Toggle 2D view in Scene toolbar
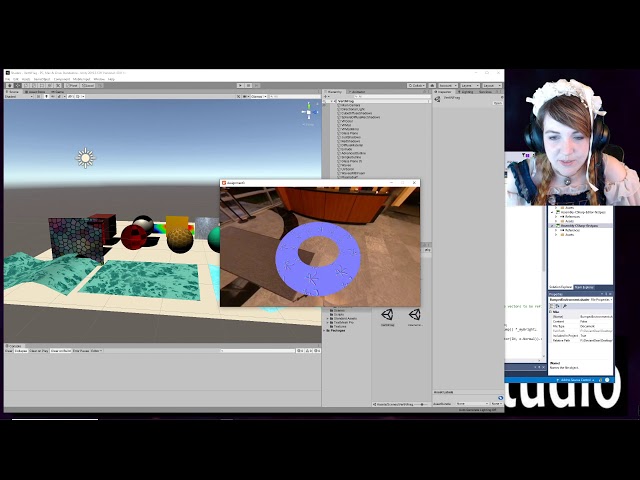This screenshot has width=640, height=480. coord(38,96)
